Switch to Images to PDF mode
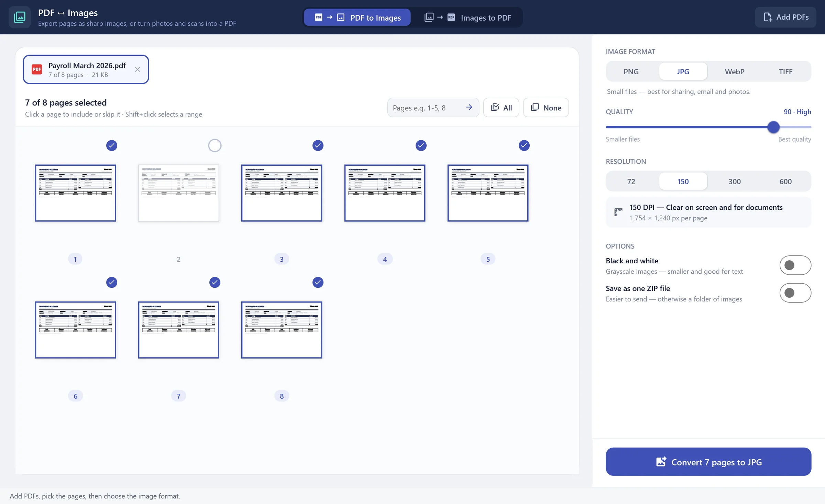The image size is (825, 504). pos(468,18)
